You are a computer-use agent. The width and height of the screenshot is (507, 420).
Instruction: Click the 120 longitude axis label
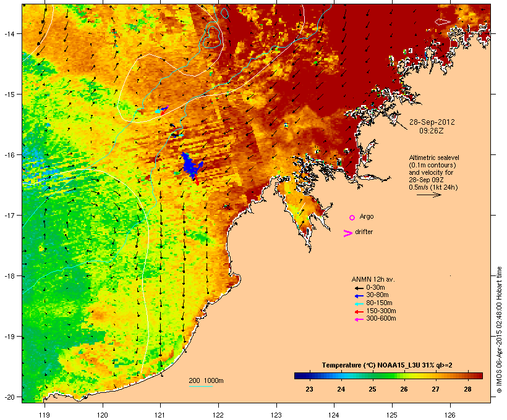(103, 415)
